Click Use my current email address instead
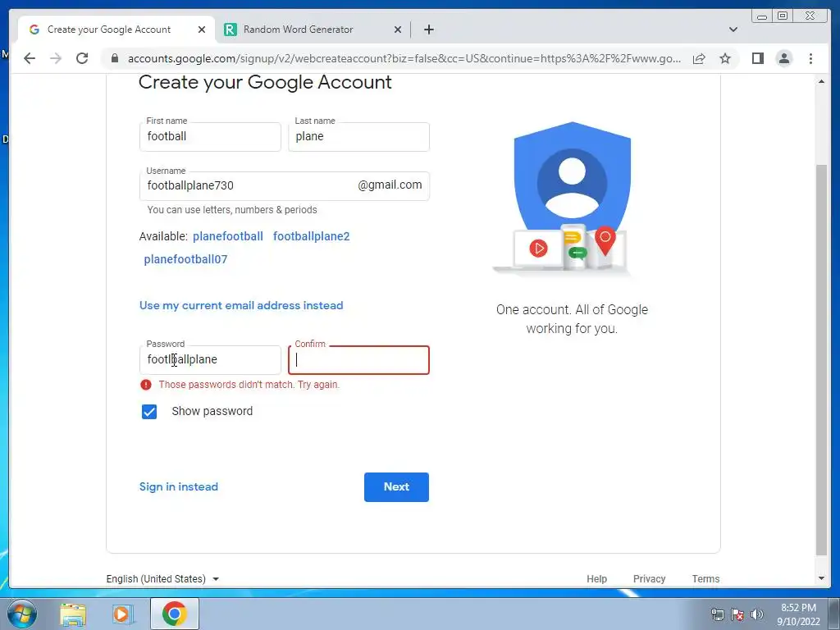 coord(241,305)
